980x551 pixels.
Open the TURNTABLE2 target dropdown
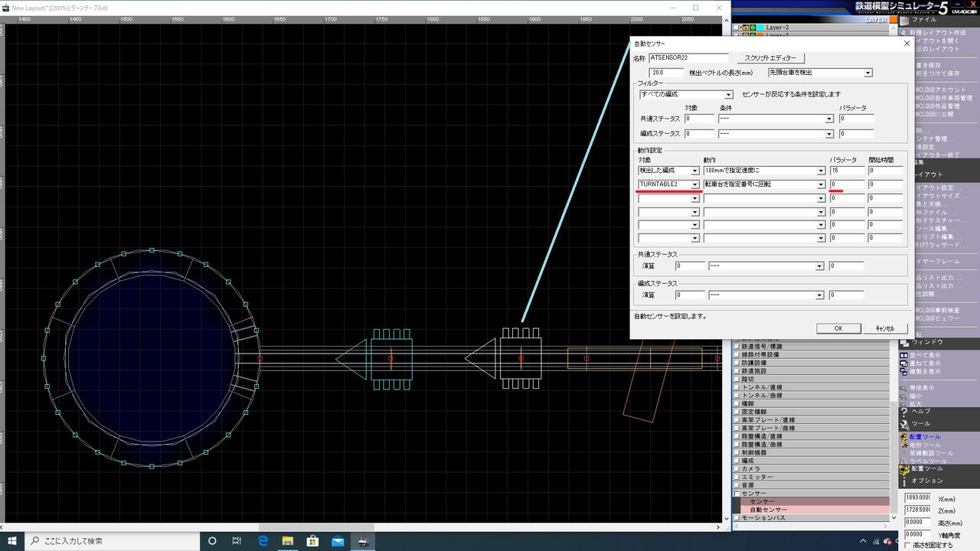(695, 184)
